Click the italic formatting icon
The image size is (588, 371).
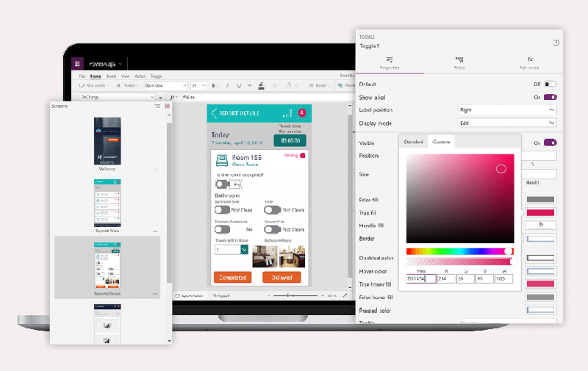point(227,86)
